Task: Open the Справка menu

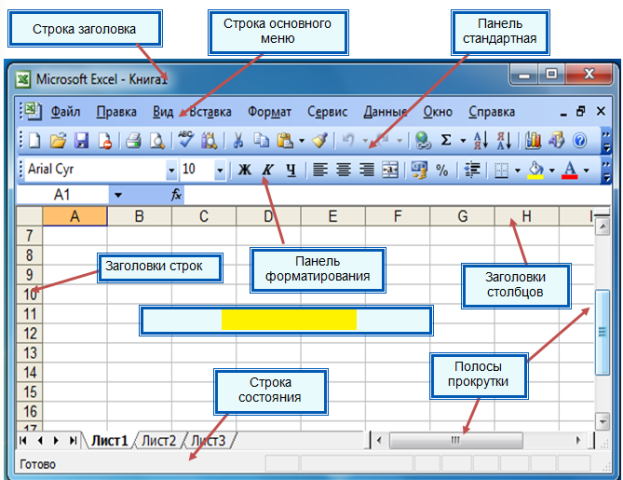Action: [491, 112]
